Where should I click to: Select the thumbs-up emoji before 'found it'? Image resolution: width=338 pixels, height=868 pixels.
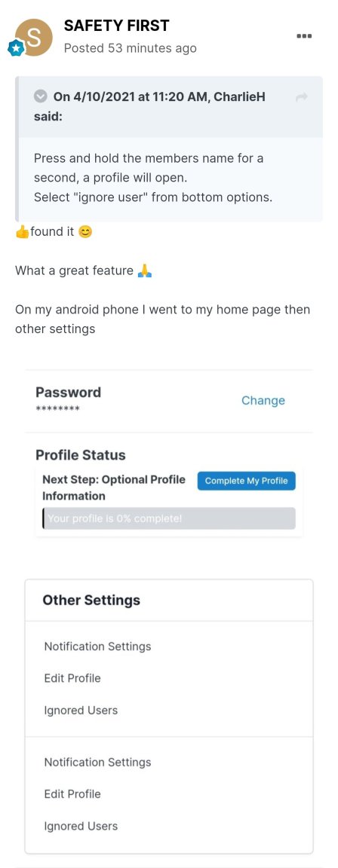pyautogui.click(x=22, y=233)
